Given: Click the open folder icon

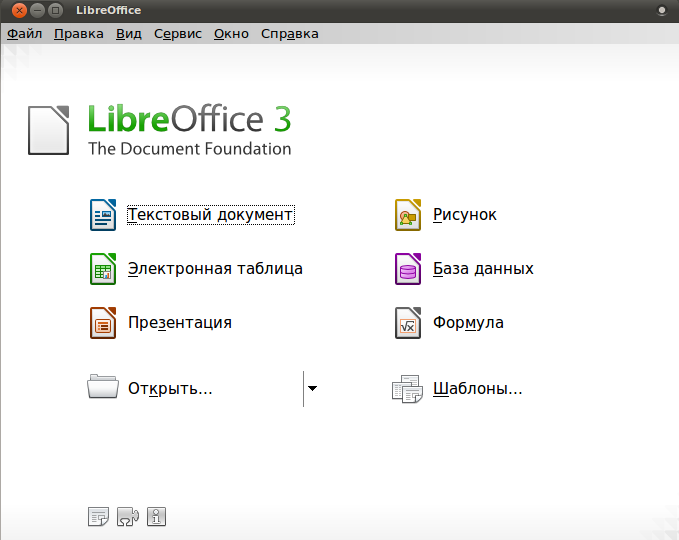Looking at the screenshot, I should [103, 386].
